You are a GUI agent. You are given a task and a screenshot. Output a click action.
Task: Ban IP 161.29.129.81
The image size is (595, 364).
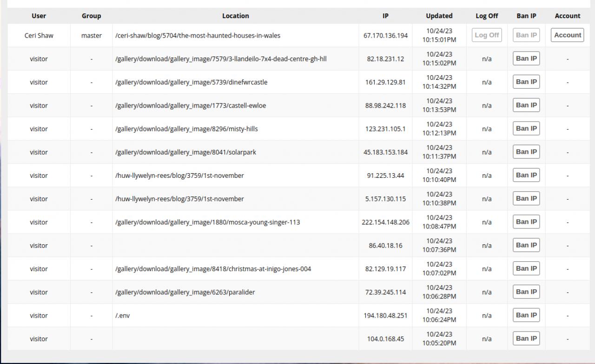tap(526, 82)
